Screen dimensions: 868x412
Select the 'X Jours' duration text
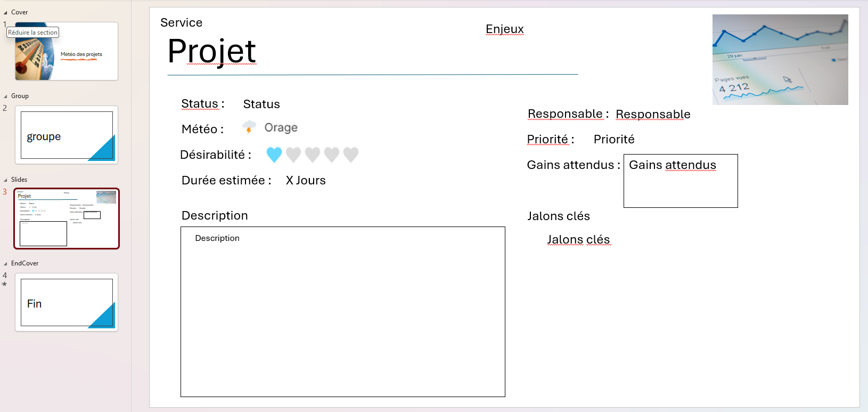pos(306,181)
